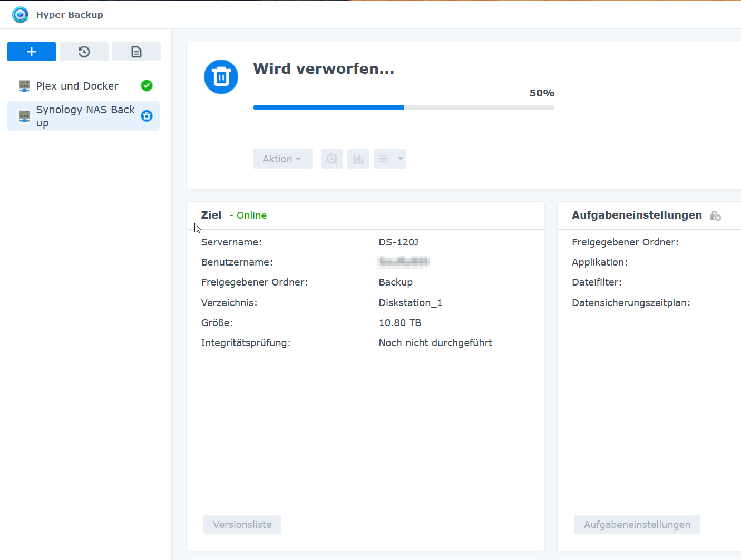Screen dimensions: 741x560
Task: Click the Integritätsprüfung label
Action: [246, 343]
